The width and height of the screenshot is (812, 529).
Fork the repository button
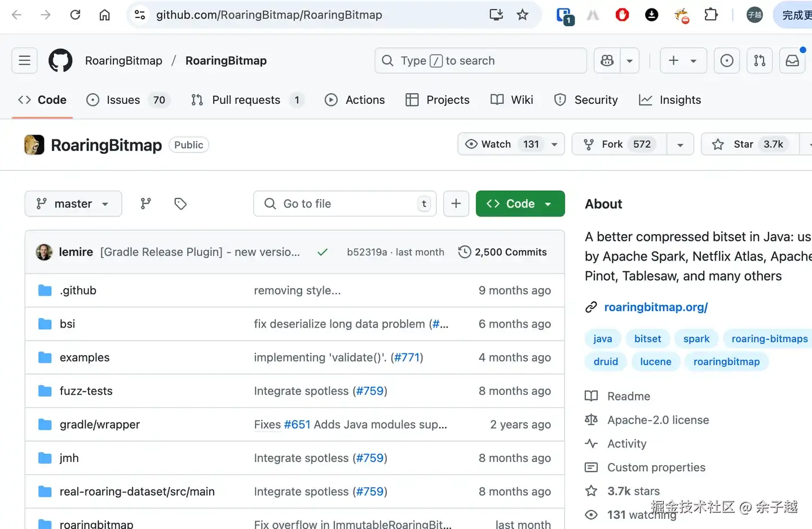coord(619,144)
